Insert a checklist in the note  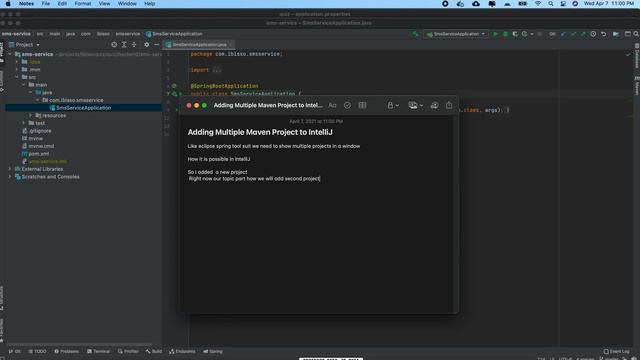tap(347, 105)
